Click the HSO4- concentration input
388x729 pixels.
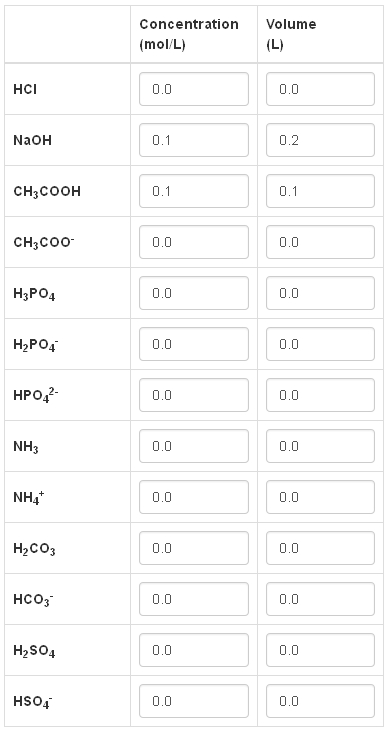[x=194, y=701]
